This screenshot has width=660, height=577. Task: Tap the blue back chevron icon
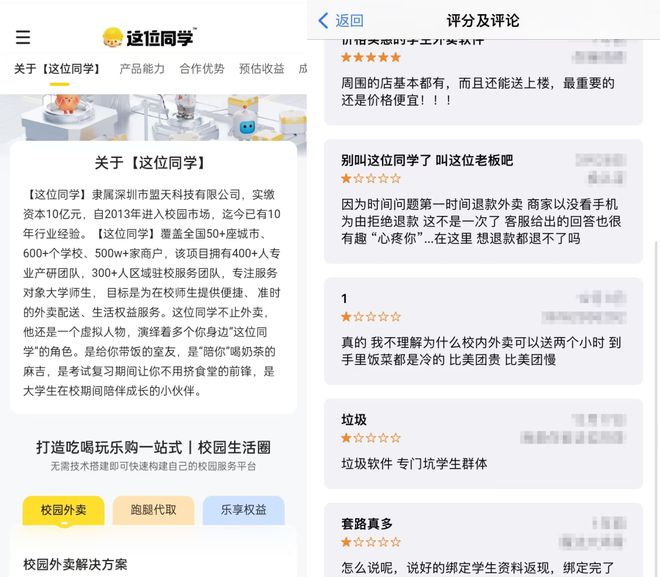(x=323, y=20)
